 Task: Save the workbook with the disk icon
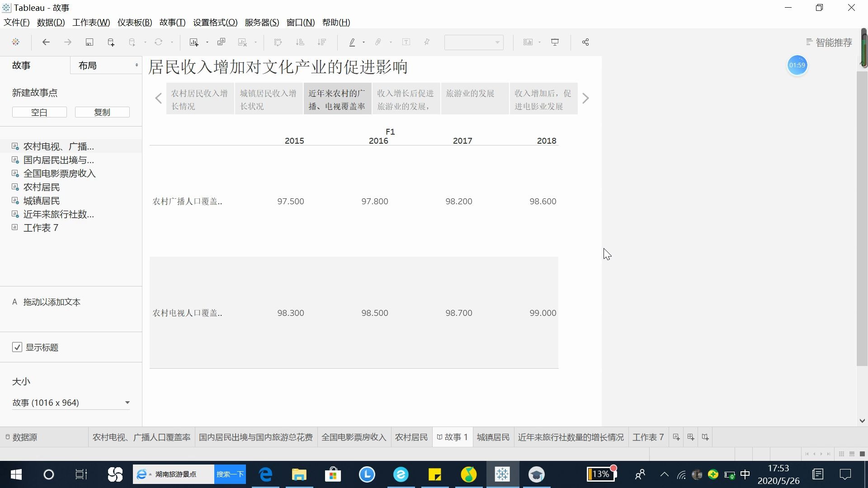(90, 42)
